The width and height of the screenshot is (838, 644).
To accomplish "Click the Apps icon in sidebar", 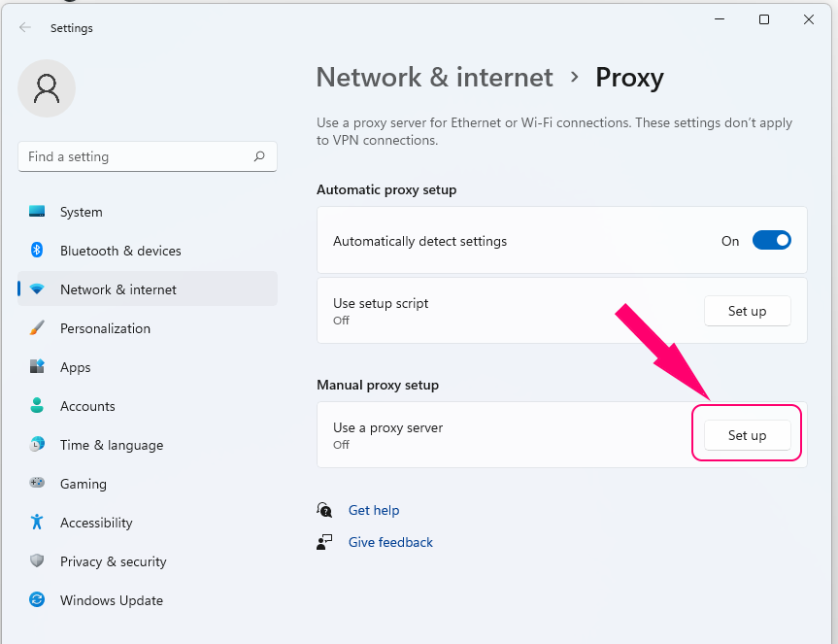I will pos(37,367).
